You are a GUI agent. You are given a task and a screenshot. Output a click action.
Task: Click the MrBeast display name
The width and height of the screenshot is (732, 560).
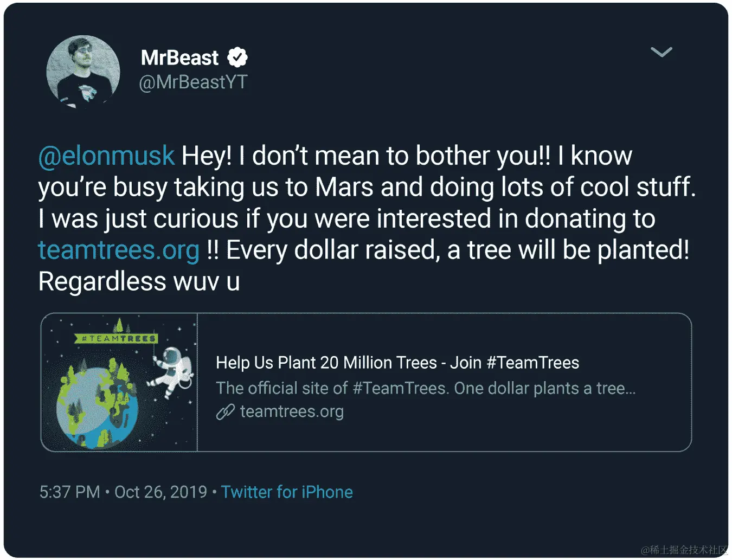tap(179, 57)
